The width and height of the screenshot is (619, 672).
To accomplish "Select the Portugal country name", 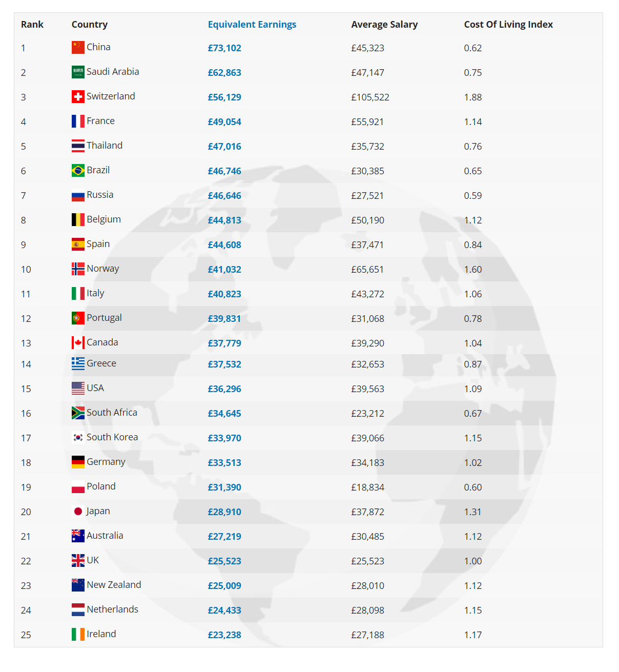I will click(104, 318).
